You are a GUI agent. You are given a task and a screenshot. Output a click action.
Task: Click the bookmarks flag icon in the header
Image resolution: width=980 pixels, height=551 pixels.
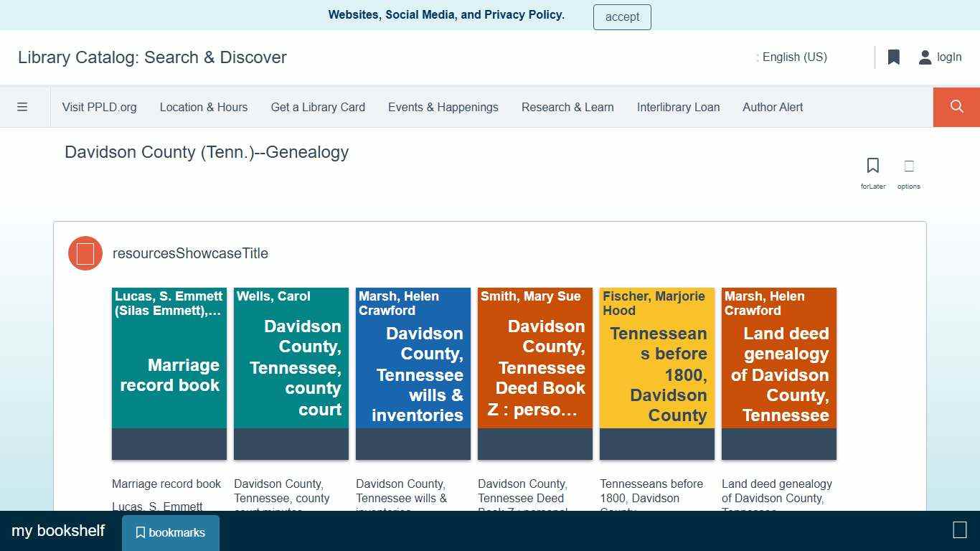893,57
